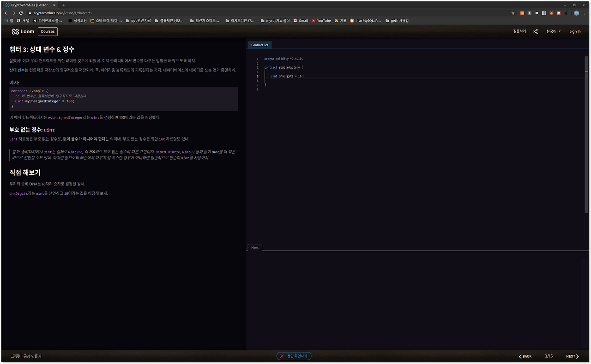Open the 앱 apps shortcut
The width and height of the screenshot is (591, 364).
(9, 20)
